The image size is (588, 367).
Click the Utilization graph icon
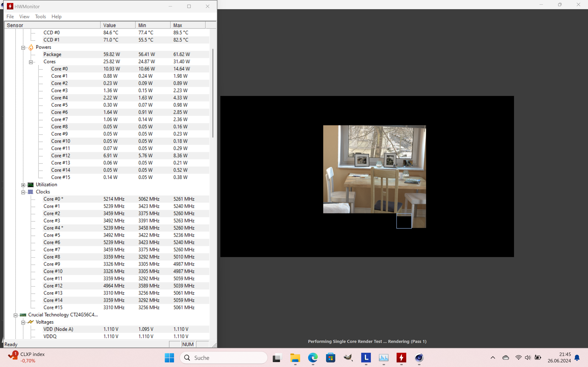point(31,185)
